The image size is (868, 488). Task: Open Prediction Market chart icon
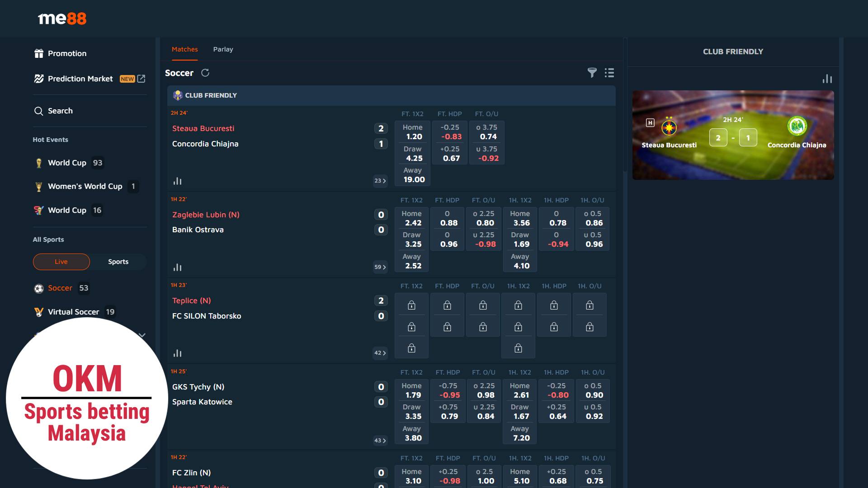coord(39,79)
